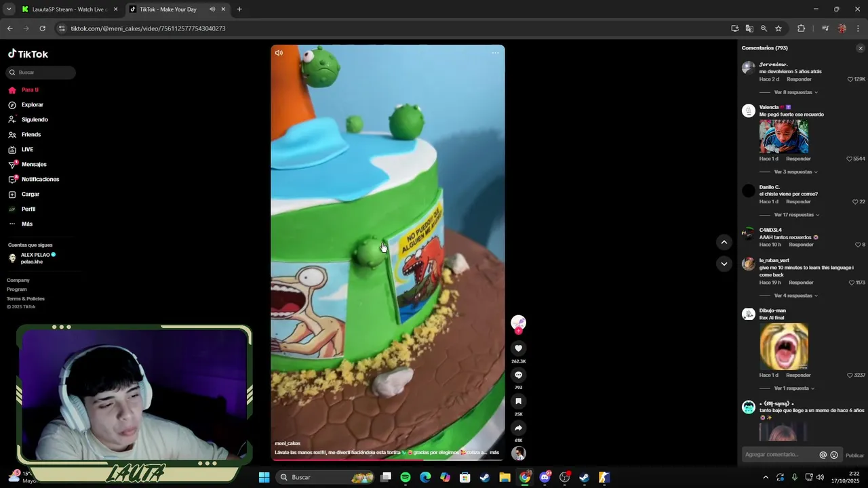
Task: Click the TikTok logo
Action: point(28,54)
